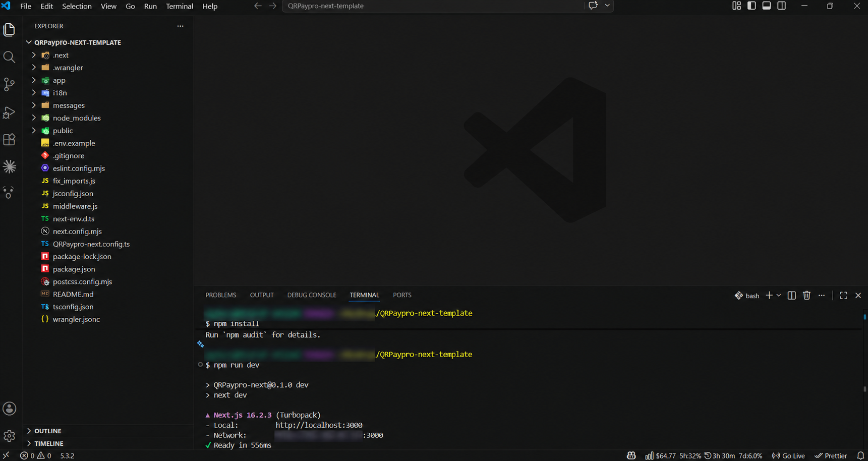Open the Terminal menu
Screen dimensions: 868x461
180,6
